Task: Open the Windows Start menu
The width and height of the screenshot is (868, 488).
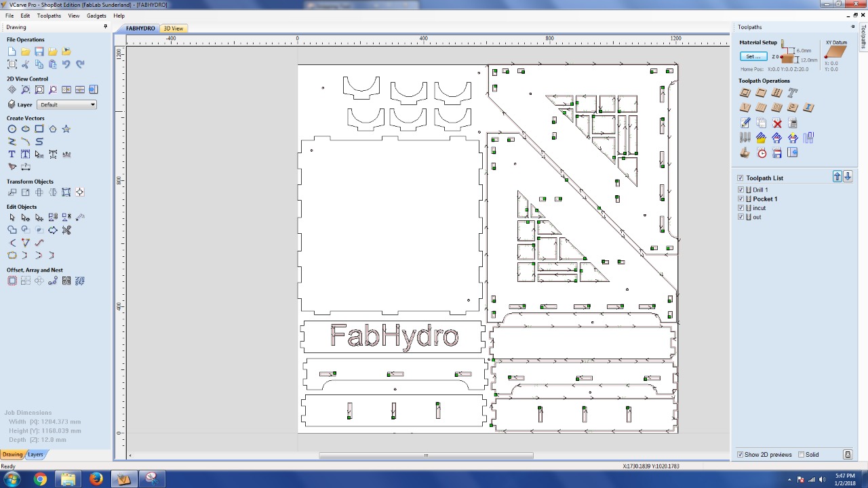Action: coord(12,479)
